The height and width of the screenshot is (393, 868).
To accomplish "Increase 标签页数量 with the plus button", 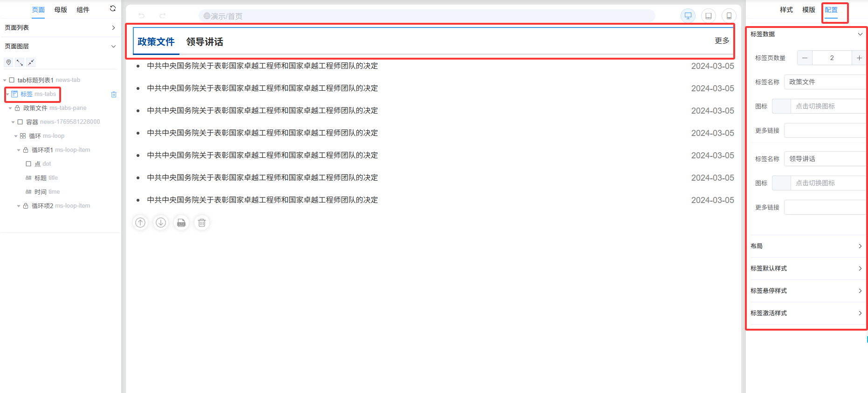I will tap(859, 58).
